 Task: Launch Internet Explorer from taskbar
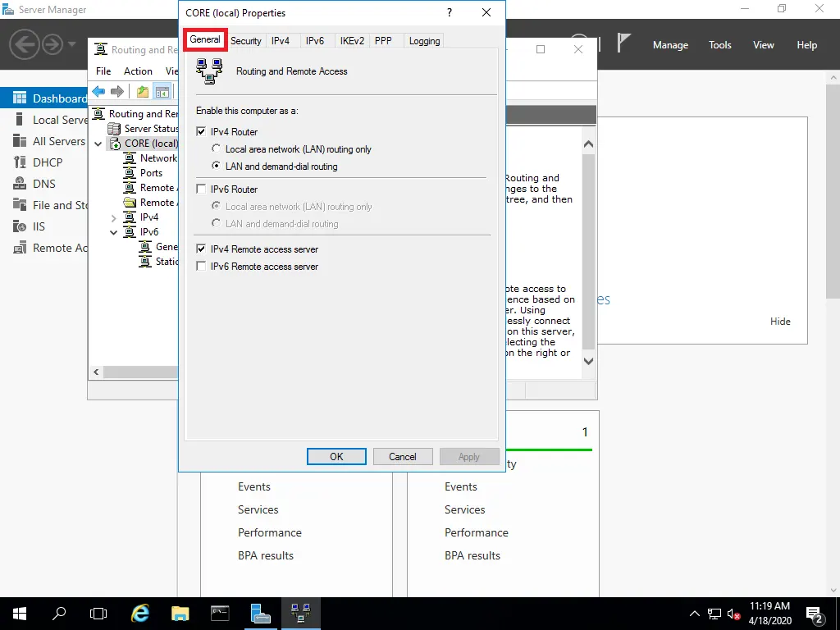tap(139, 614)
